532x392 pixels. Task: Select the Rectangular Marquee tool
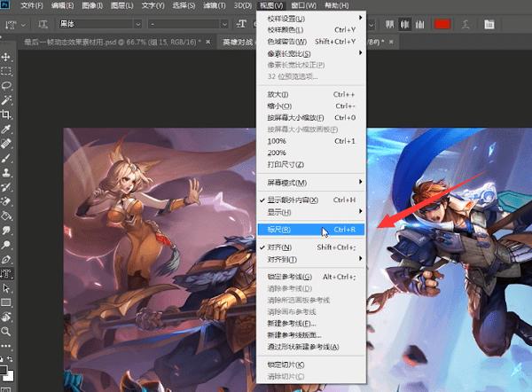[6, 71]
